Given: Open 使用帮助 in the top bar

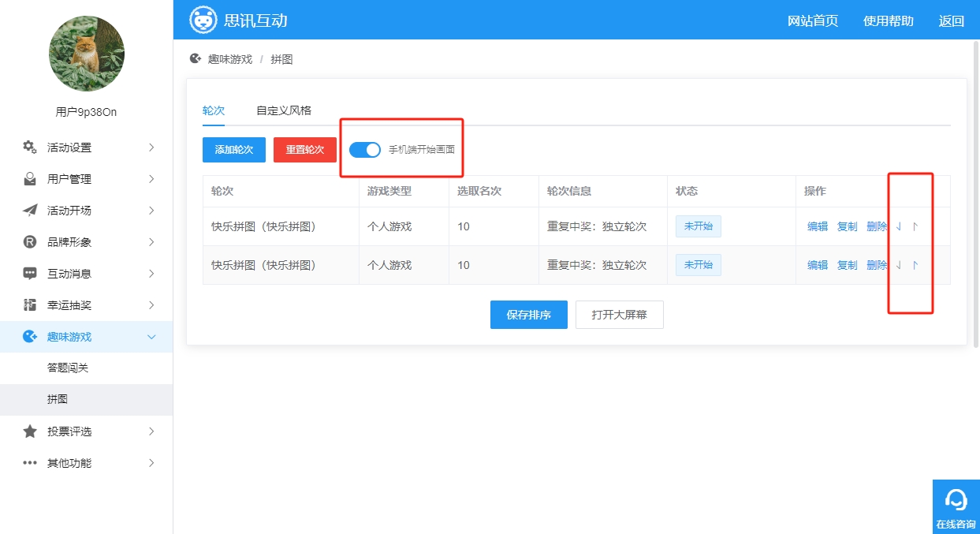Looking at the screenshot, I should [x=889, y=21].
